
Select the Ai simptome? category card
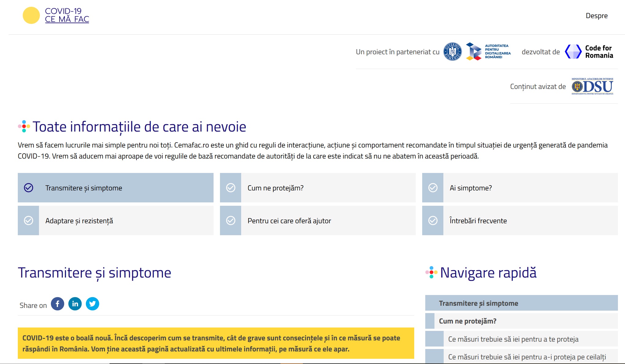pyautogui.click(x=520, y=188)
